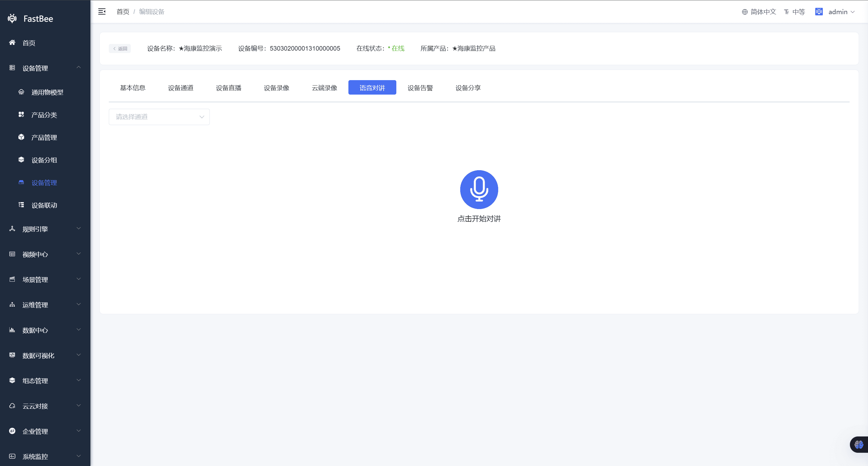Expand the 运维管理 menu chevron
Image resolution: width=868 pixels, height=466 pixels.
coord(78,304)
